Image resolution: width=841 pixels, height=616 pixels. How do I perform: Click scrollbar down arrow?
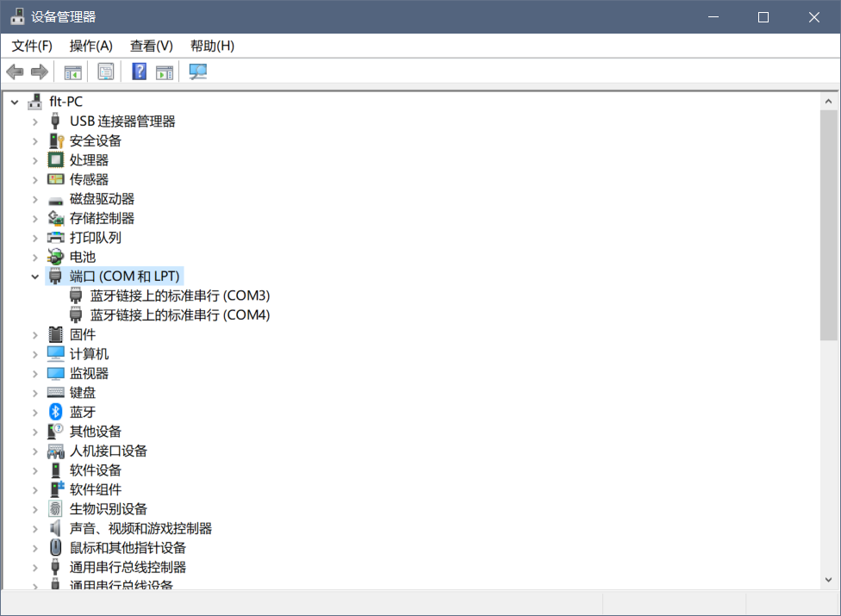(x=829, y=580)
